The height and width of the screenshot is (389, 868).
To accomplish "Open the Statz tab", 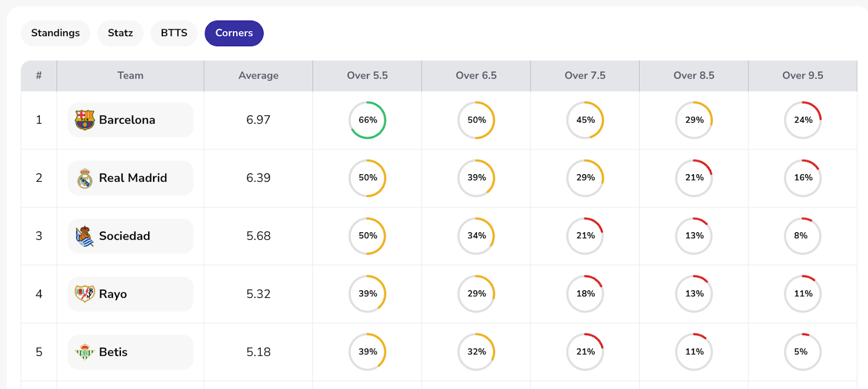I will point(120,33).
